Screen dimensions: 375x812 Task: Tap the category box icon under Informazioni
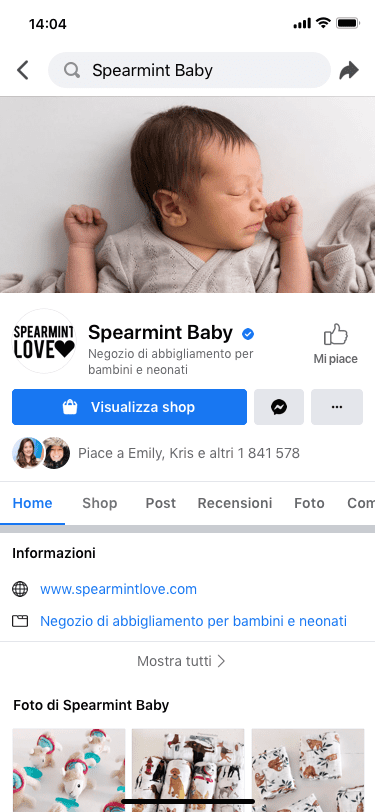(x=20, y=621)
